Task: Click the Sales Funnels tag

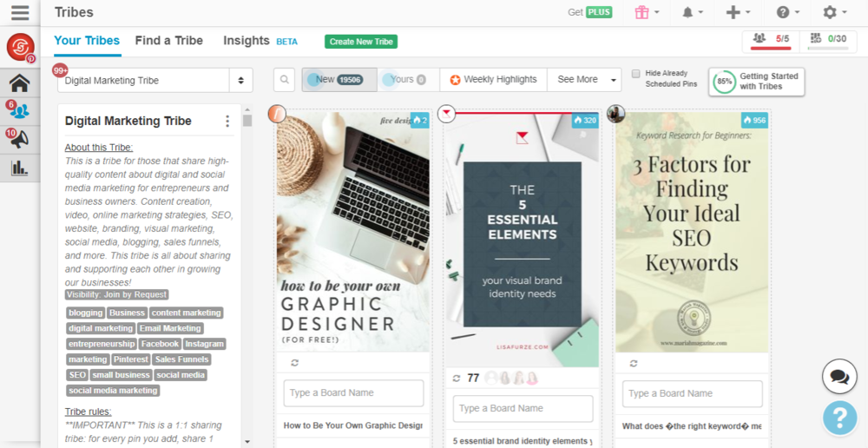Action: (181, 359)
